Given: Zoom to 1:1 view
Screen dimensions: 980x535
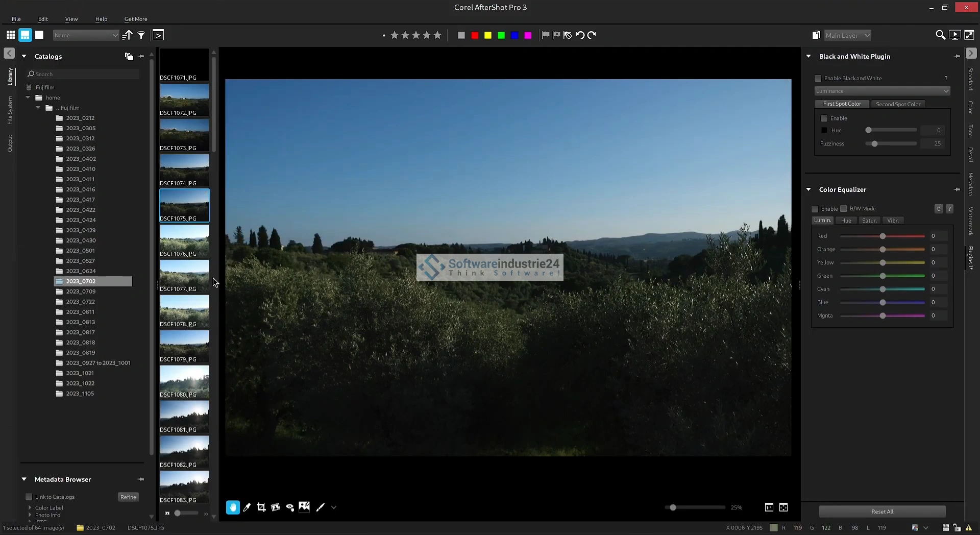Looking at the screenshot, I should (x=769, y=507).
